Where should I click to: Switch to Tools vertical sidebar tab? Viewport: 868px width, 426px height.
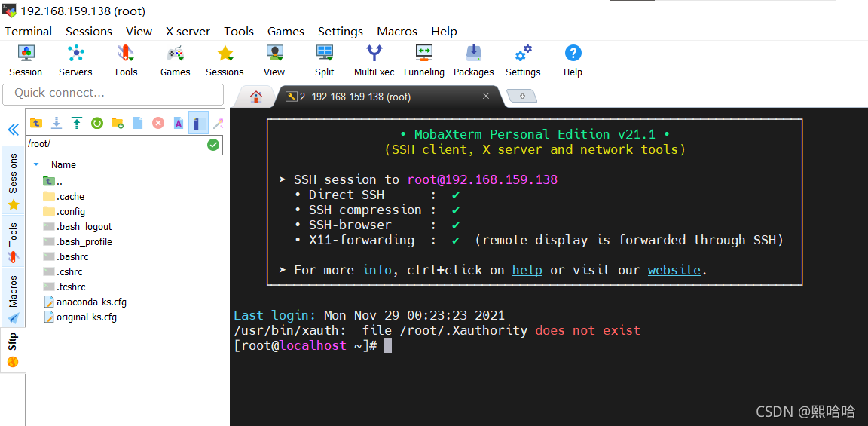click(14, 243)
